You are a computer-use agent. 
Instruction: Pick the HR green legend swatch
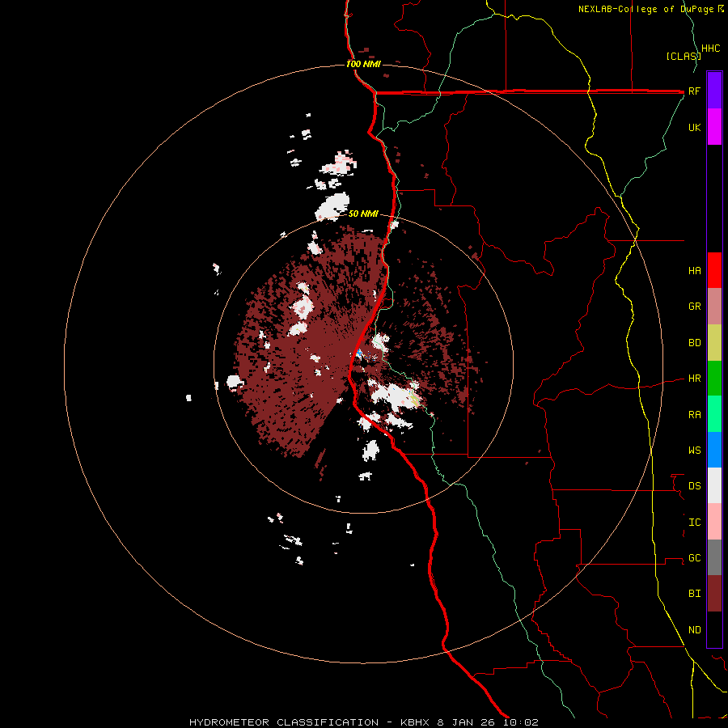(714, 379)
